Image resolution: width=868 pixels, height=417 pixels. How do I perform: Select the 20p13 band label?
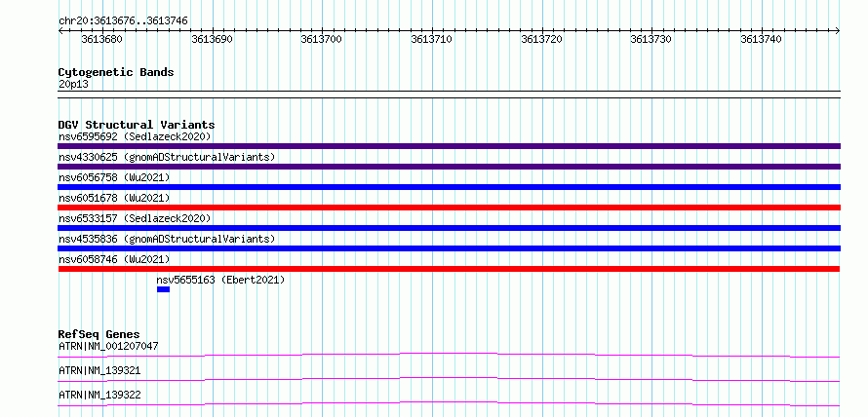point(73,85)
